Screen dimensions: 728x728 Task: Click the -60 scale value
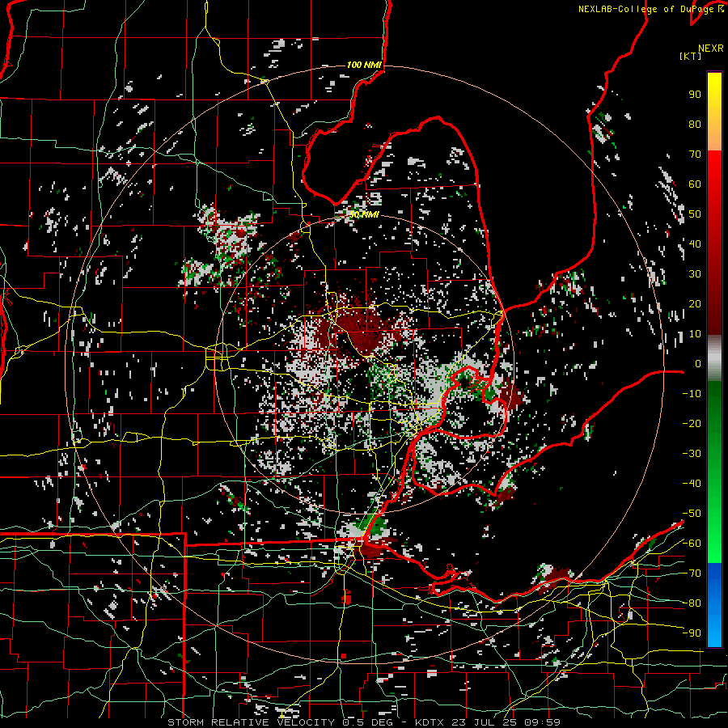pyautogui.click(x=692, y=544)
